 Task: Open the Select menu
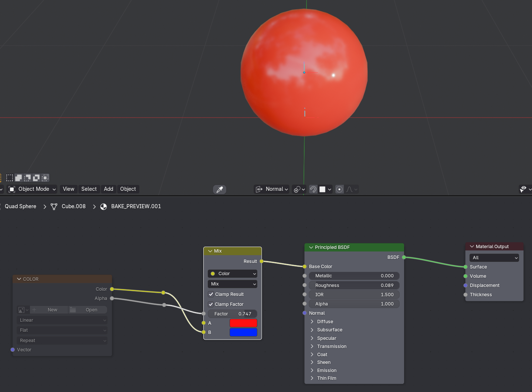89,189
